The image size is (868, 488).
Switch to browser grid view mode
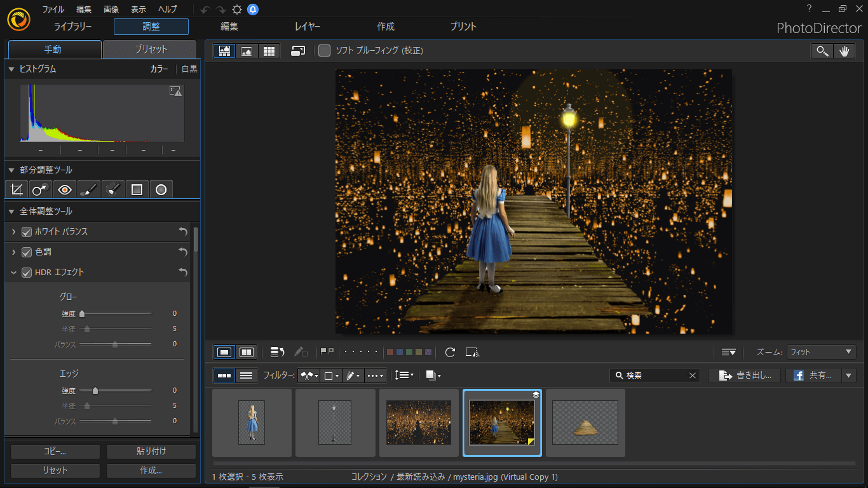269,51
